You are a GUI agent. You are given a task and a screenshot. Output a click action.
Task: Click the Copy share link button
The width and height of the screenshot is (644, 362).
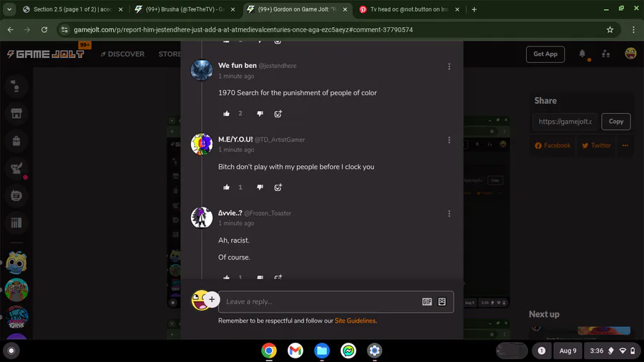click(x=615, y=122)
